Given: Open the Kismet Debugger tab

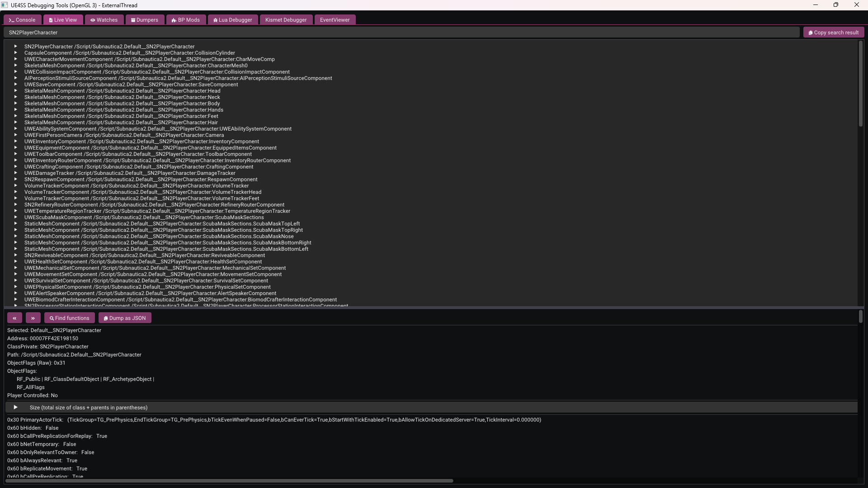Looking at the screenshot, I should pos(286,20).
